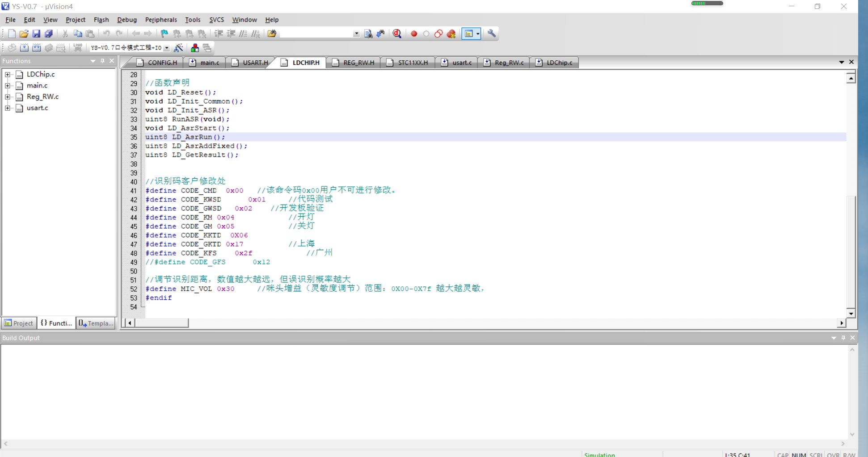Screen dimensions: 868x457
Task: Kill all breakpoints
Action: [451, 34]
